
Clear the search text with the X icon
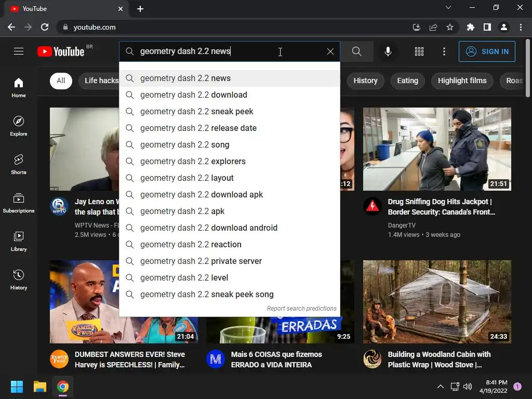coord(330,51)
